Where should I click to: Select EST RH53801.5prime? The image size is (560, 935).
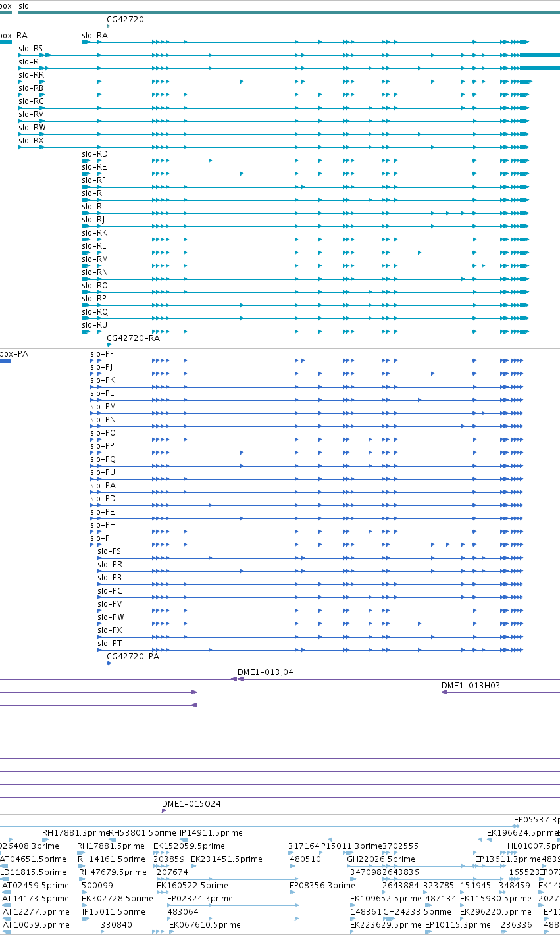point(143,833)
